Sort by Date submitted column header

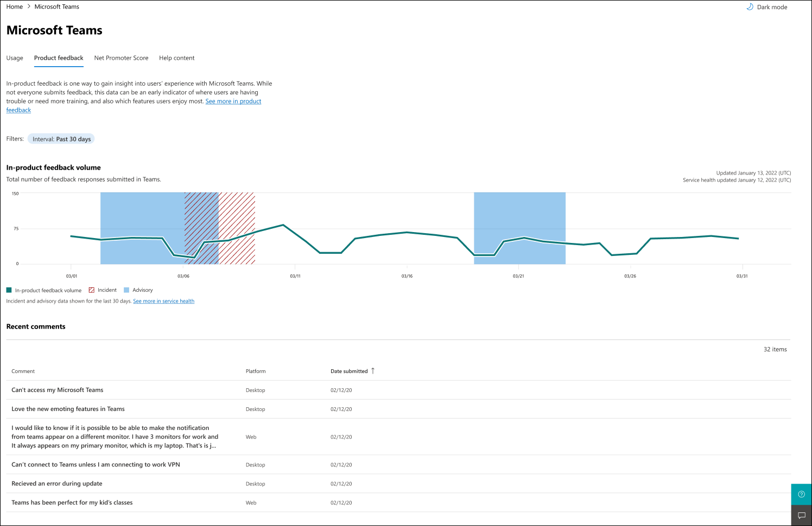pos(349,371)
